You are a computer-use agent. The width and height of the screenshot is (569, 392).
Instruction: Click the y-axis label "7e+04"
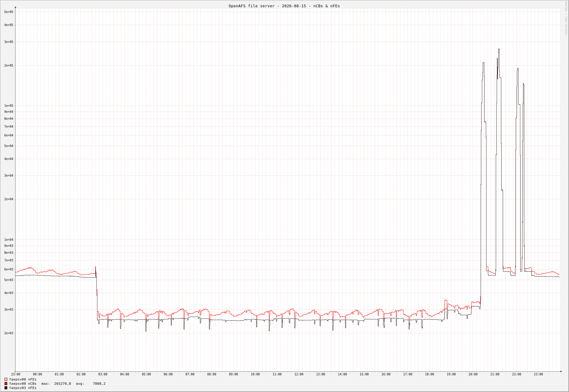[9, 126]
